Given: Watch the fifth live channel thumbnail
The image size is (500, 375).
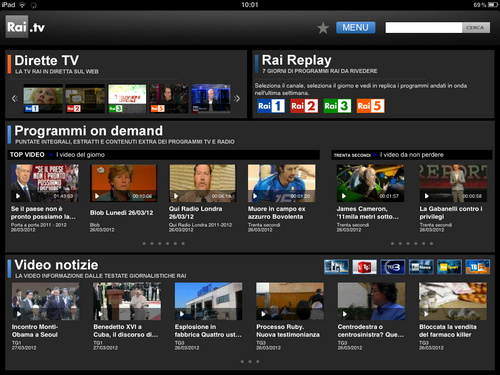Looking at the screenshot, I should click(211, 99).
